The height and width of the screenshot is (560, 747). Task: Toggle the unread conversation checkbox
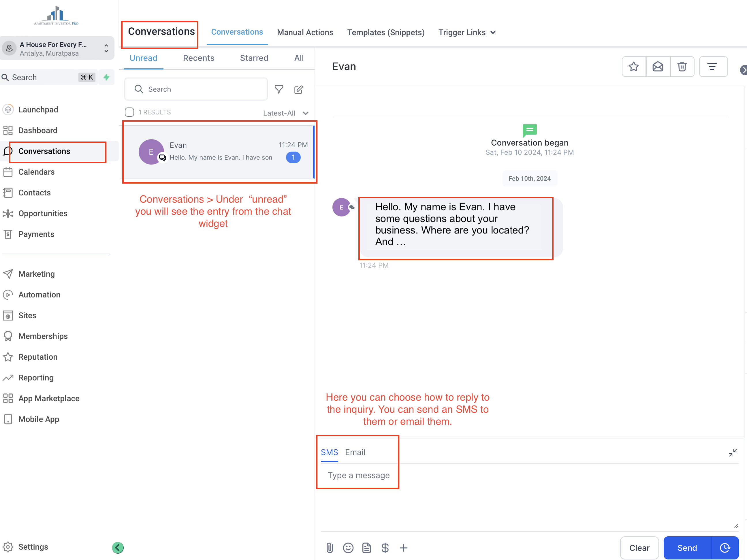click(x=129, y=112)
